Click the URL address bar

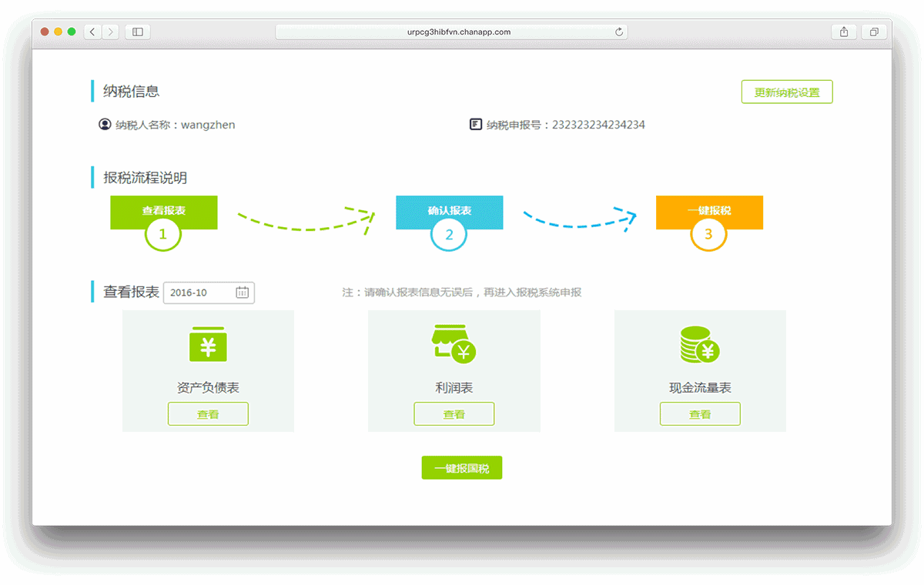(450, 32)
